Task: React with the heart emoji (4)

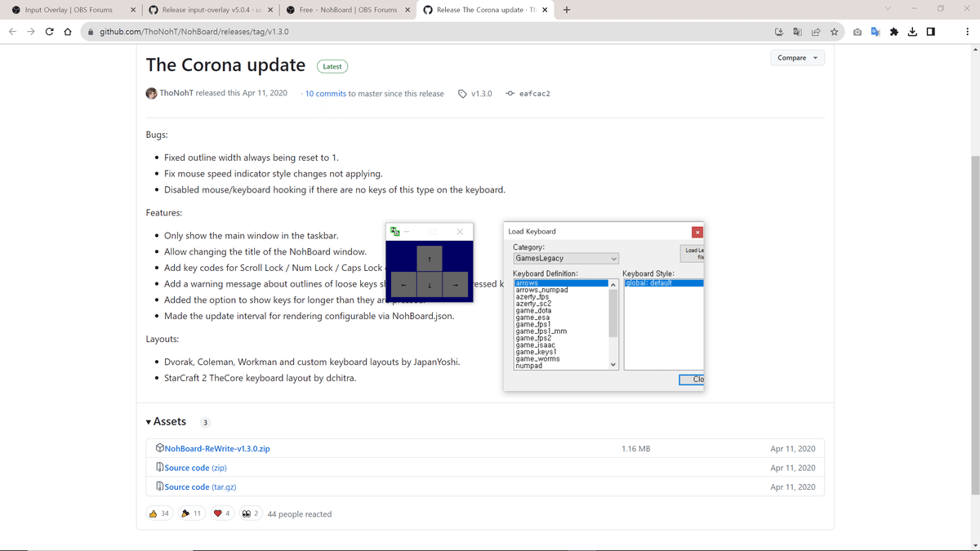Action: (x=222, y=513)
